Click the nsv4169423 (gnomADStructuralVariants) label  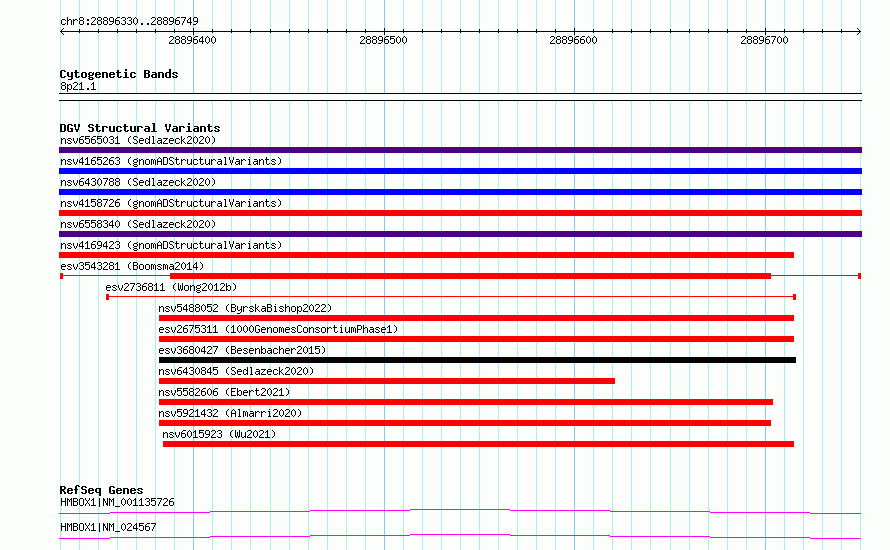(x=171, y=245)
